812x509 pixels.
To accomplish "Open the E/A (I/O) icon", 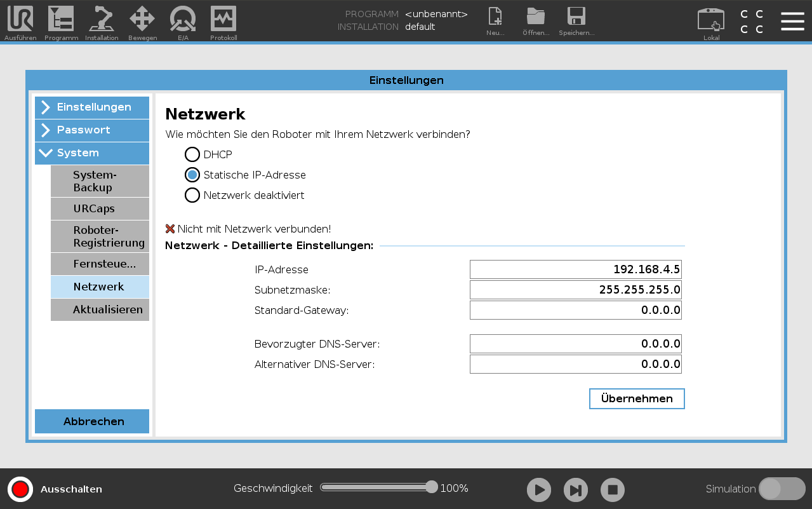I will point(183,19).
